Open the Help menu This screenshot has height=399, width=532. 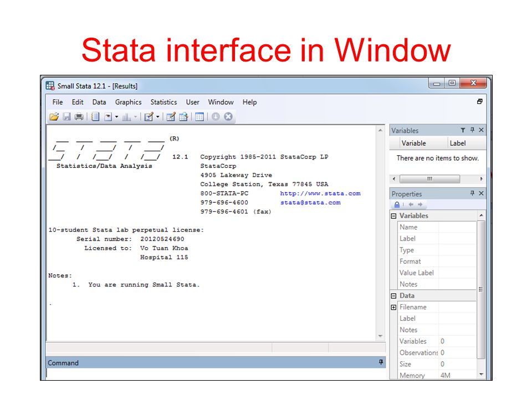pos(249,102)
